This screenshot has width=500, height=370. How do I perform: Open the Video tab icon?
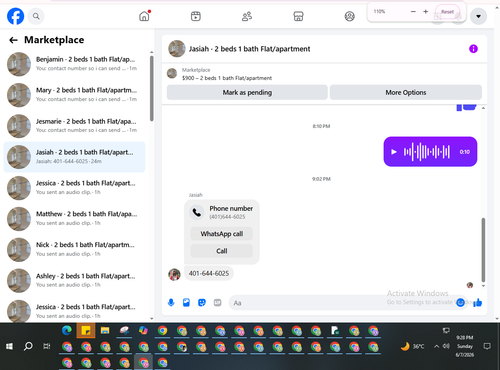(196, 16)
